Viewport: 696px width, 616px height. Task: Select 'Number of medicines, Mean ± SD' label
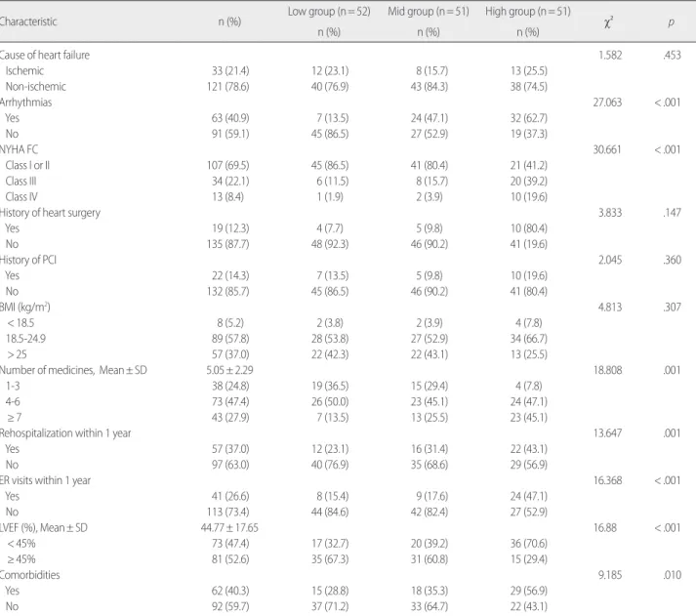[73, 370]
